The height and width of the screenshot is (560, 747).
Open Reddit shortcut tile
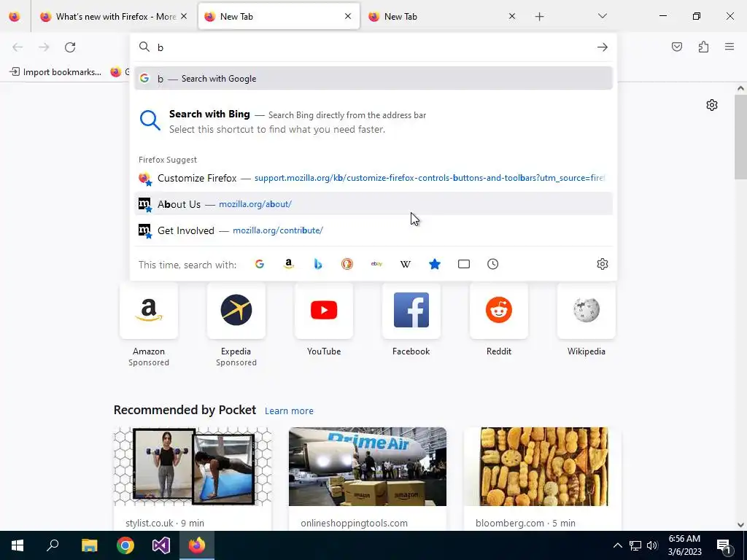[499, 311]
